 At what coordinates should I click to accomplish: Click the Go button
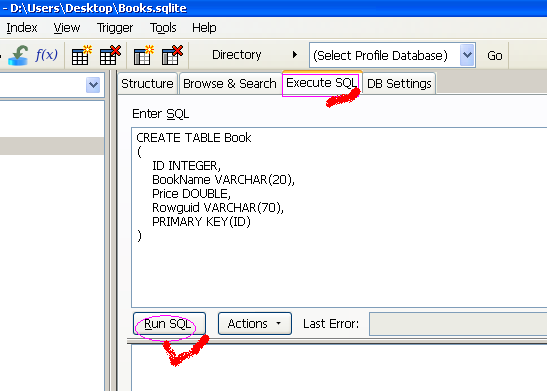point(495,55)
